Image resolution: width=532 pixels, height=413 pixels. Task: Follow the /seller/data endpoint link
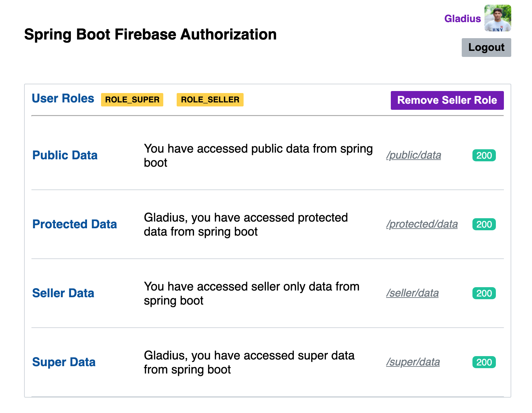tap(412, 293)
